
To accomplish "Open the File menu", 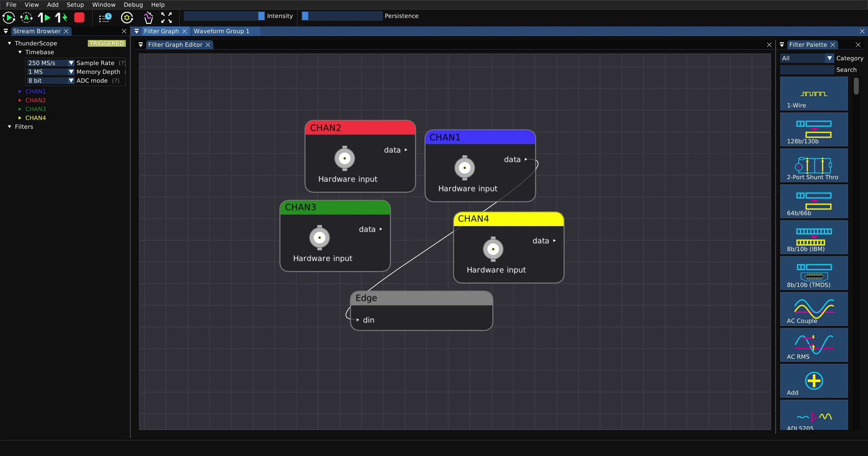I will point(11,5).
